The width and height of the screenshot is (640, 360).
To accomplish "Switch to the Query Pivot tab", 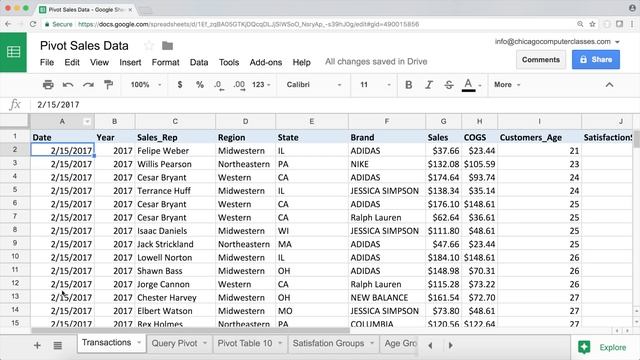I will (x=174, y=343).
